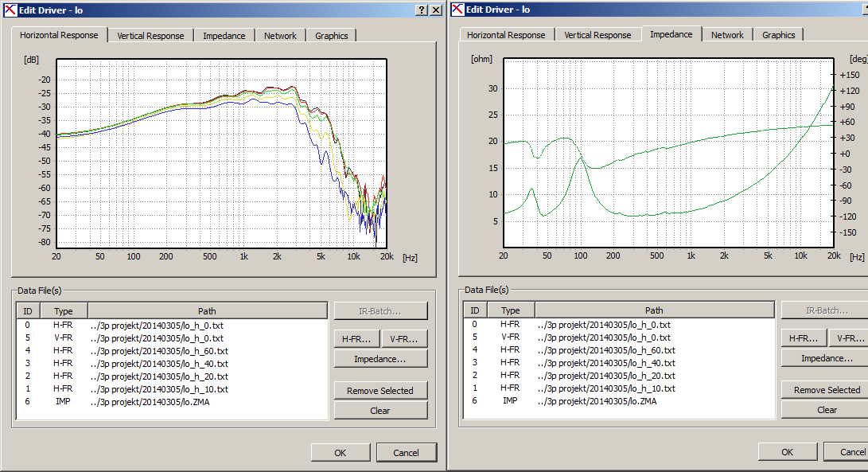868x472 pixels.
Task: Confirm with OK in left window
Action: pyautogui.click(x=340, y=453)
